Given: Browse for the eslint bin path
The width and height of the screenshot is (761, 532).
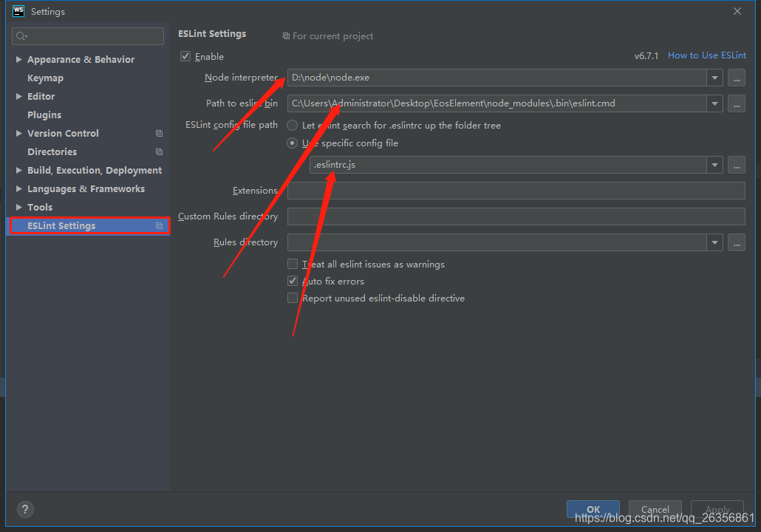Looking at the screenshot, I should [736, 103].
